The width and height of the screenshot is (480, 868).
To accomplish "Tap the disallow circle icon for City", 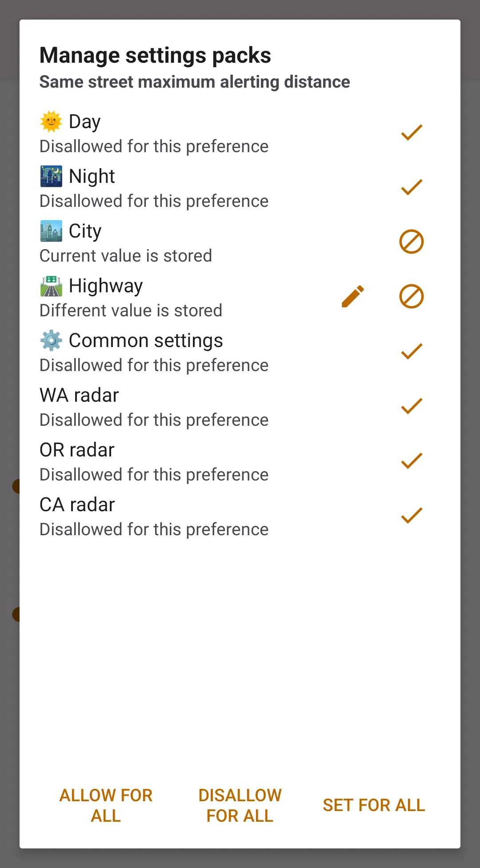I will (412, 242).
